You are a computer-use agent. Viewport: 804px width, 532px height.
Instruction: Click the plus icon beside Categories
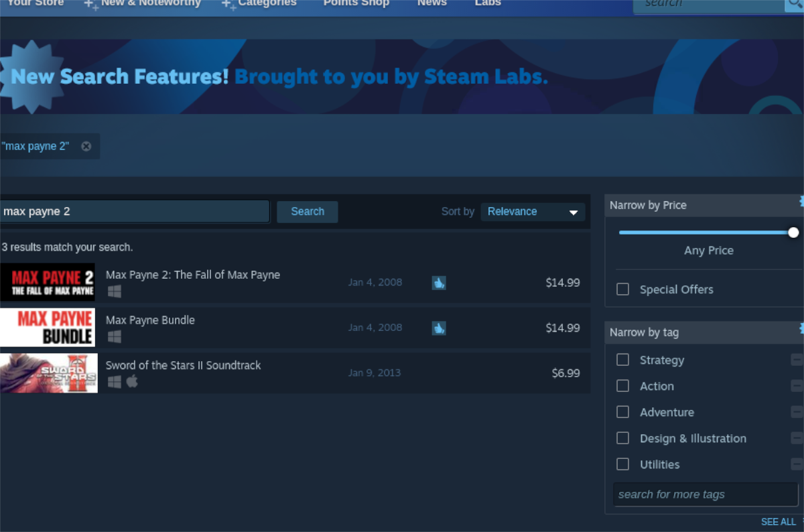[x=228, y=5]
